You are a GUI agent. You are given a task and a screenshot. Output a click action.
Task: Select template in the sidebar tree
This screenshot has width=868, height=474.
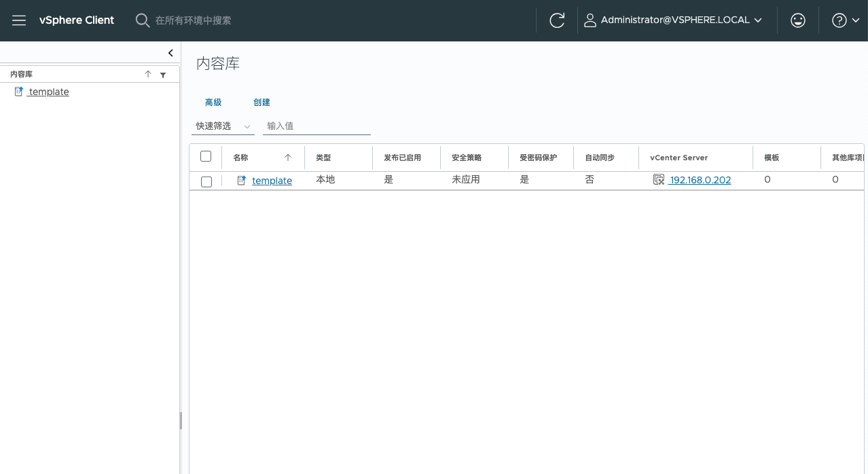coord(48,92)
